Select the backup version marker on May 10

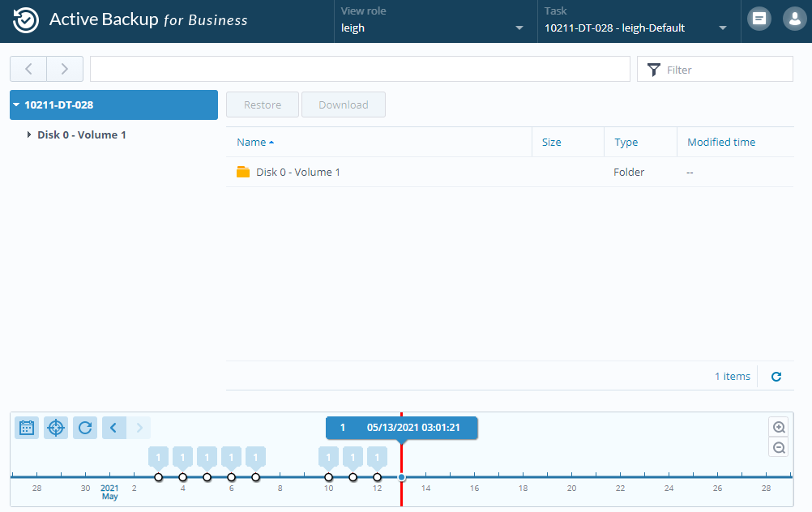coord(329,477)
